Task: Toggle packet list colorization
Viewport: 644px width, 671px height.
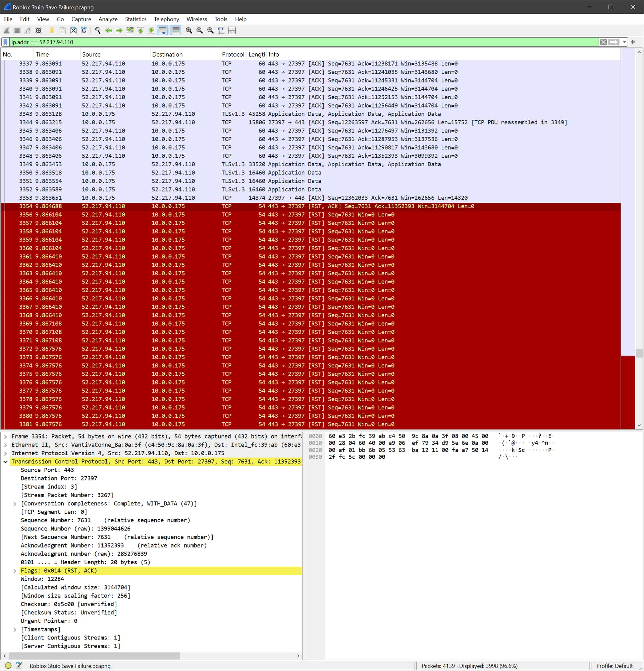Action: 175,31
